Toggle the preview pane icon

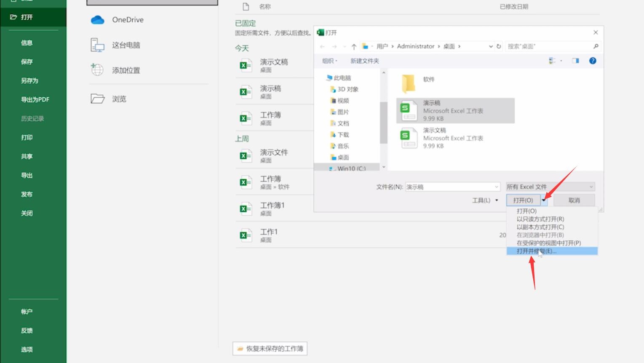point(575,61)
